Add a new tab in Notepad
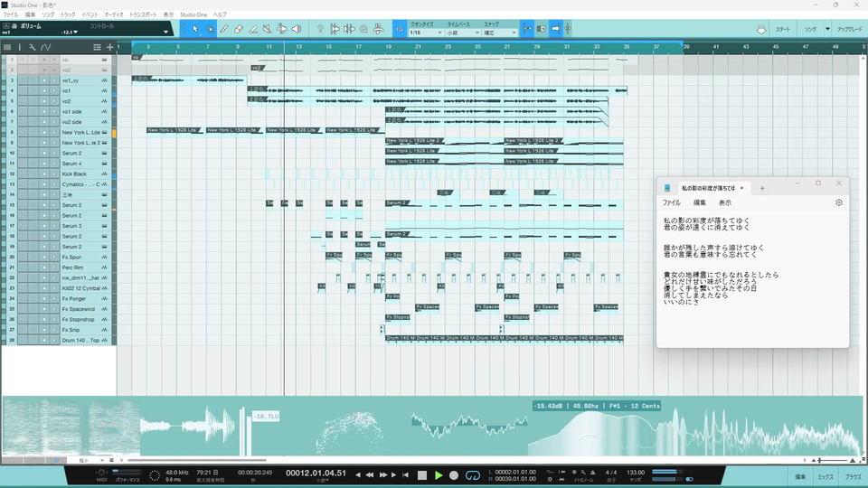The width and height of the screenshot is (868, 488). (x=762, y=188)
